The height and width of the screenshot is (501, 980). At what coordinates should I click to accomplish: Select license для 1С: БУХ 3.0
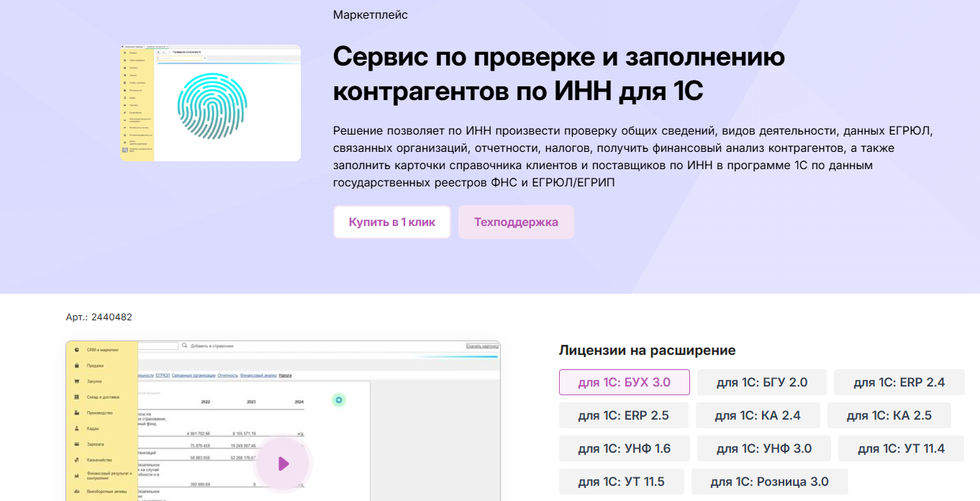click(625, 382)
